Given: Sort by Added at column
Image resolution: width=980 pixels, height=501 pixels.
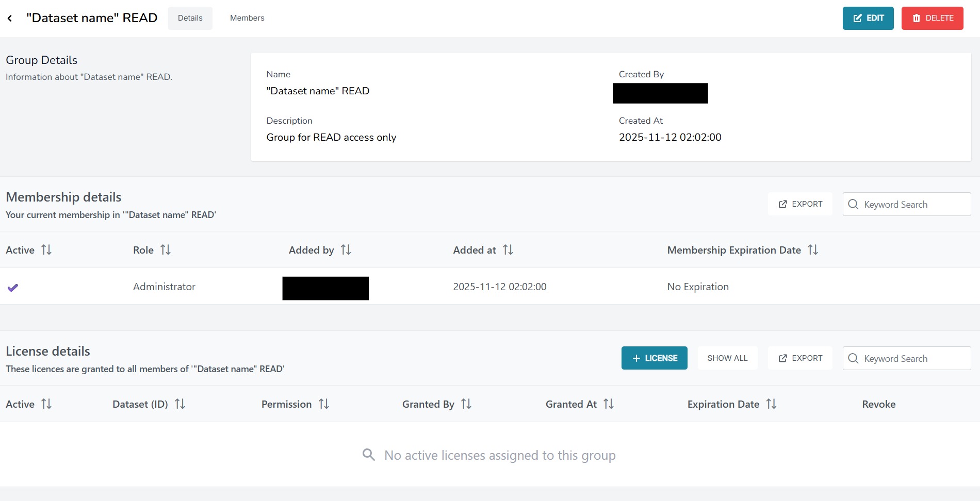Looking at the screenshot, I should (x=508, y=250).
